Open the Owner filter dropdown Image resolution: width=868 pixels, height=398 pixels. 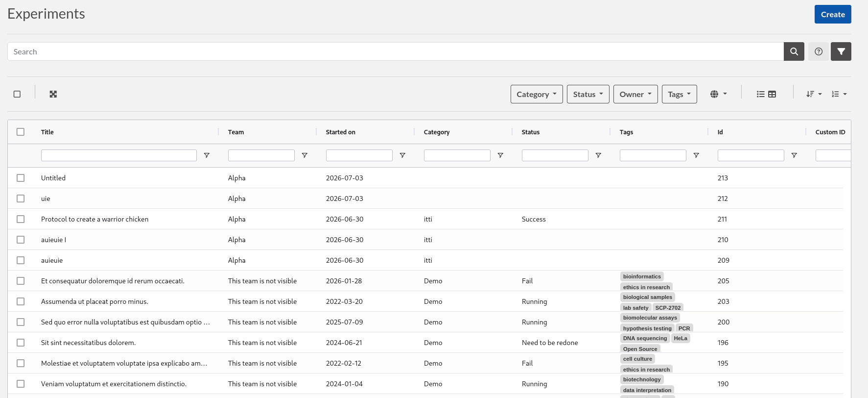pos(635,94)
